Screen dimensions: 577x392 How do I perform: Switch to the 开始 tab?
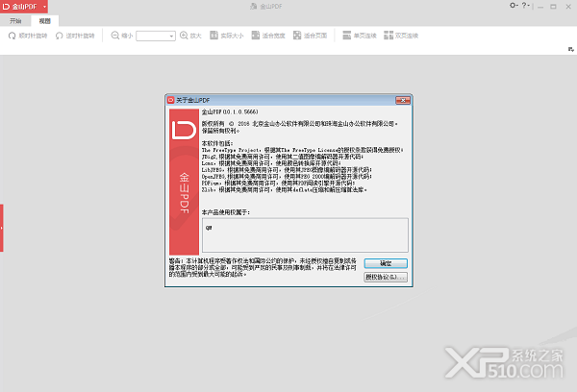15,21
